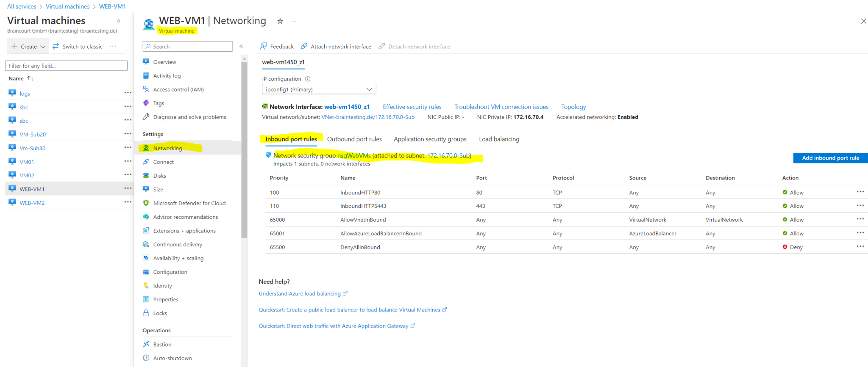Open the Load balancing tab
Screen dimensions: 868x367
[499, 139]
